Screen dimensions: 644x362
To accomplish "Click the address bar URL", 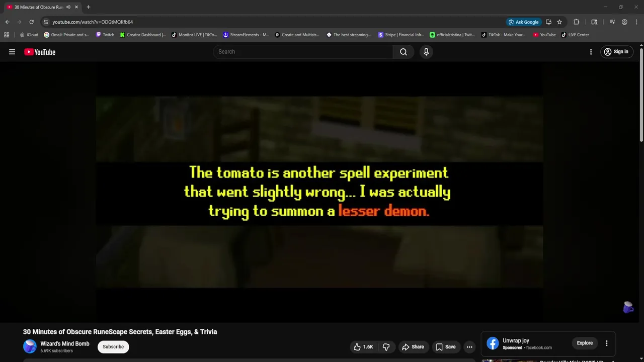I will pos(93,22).
